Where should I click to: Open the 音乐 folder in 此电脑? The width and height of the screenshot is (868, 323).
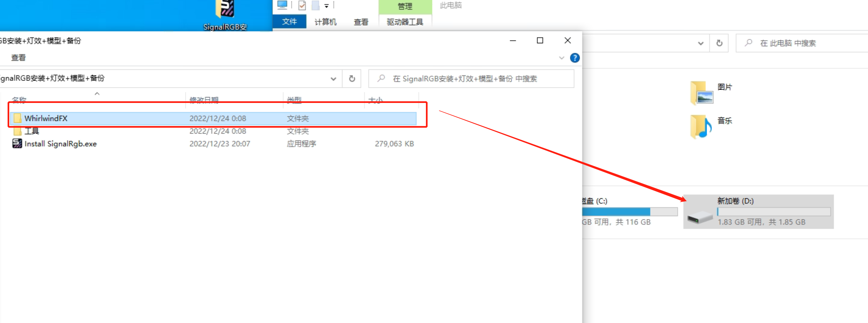(711, 126)
